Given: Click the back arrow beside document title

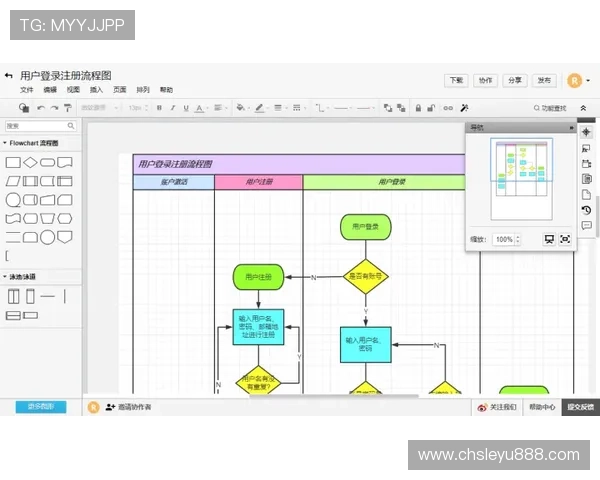Looking at the screenshot, I should 9,76.
